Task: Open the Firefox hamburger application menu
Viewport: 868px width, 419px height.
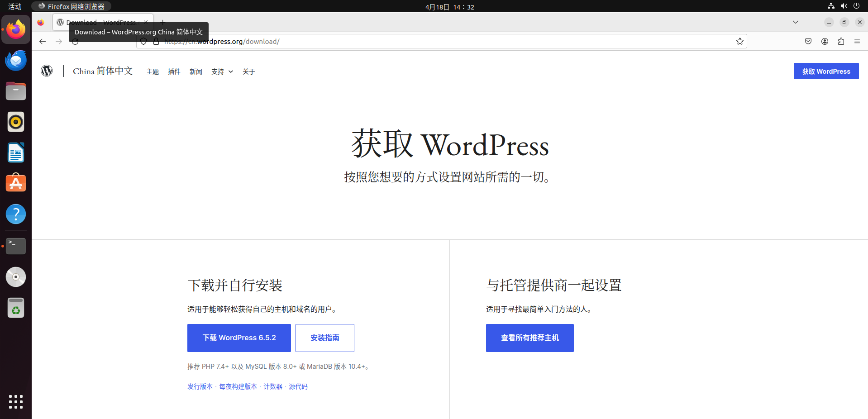Action: click(857, 42)
